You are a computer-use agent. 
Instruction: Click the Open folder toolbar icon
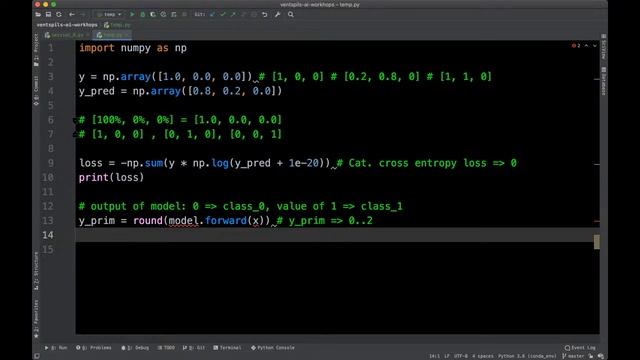pyautogui.click(x=38, y=14)
